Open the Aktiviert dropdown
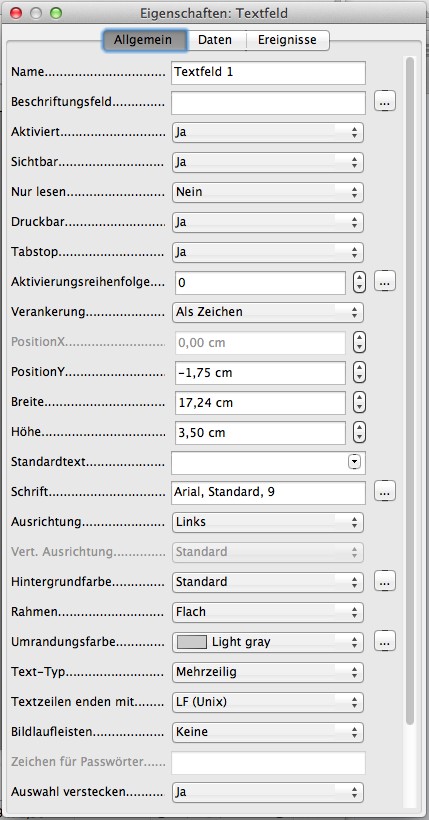429x820 pixels. point(268,132)
